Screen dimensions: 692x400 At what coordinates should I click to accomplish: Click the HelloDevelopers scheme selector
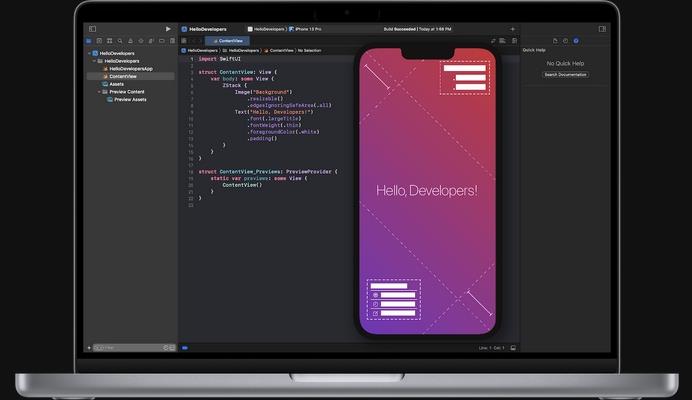pos(266,29)
